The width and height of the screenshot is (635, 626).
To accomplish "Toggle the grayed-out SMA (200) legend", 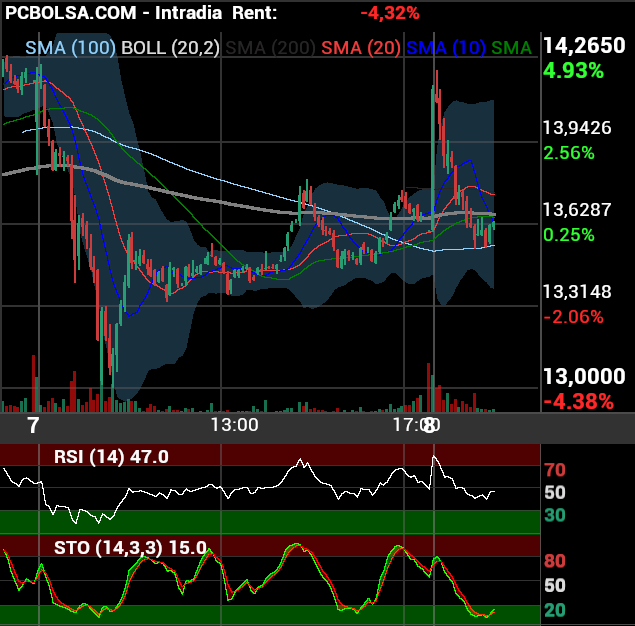I will (270, 48).
